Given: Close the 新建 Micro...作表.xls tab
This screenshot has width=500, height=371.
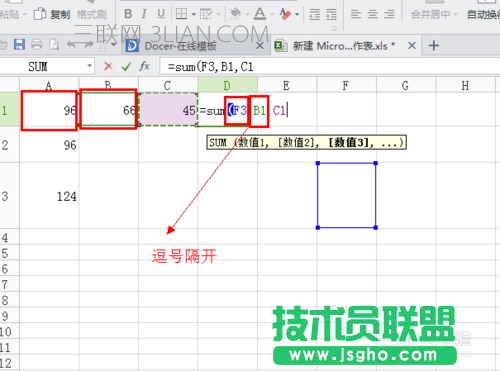Looking at the screenshot, I should point(412,46).
